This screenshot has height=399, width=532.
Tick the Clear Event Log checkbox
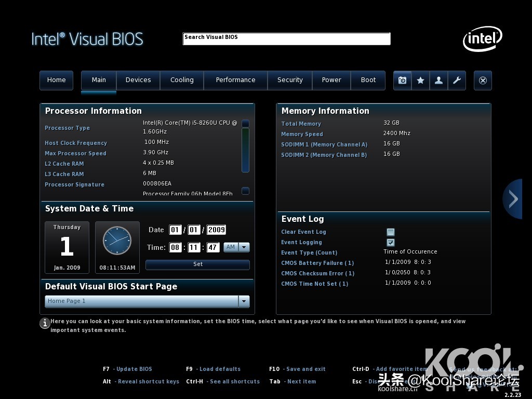pos(391,232)
